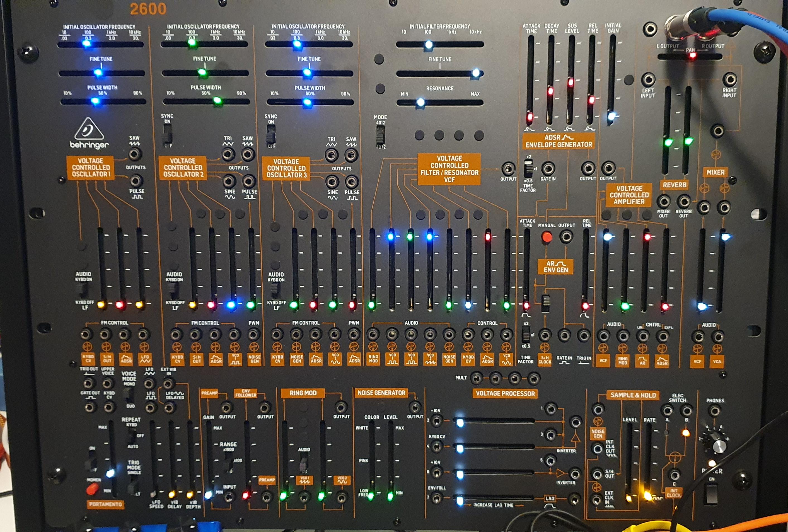
Task: Click the Mixer Out jack
Action: [663, 201]
